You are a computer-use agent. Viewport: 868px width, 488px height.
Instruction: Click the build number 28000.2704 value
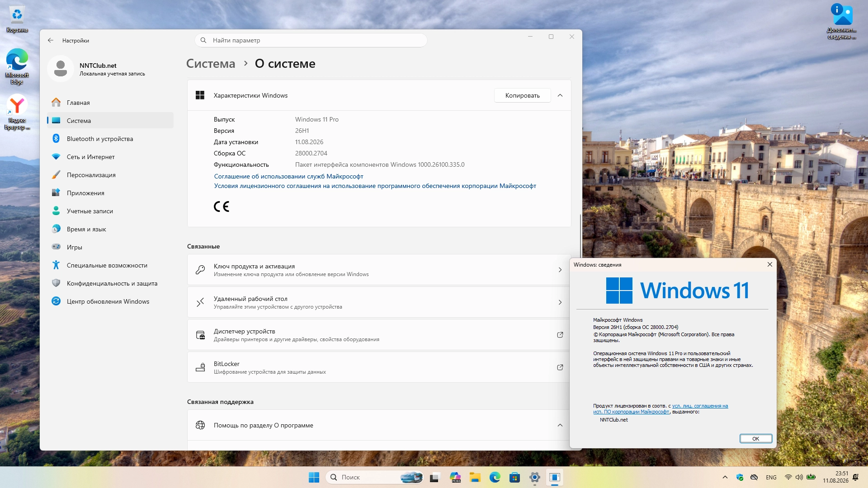[x=311, y=153]
